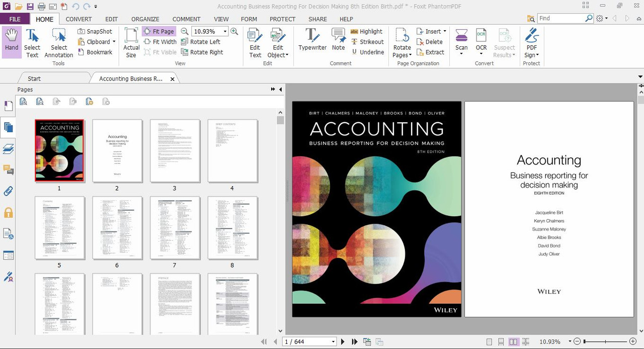The height and width of the screenshot is (349, 644).
Task: Switch to the FORM ribbon tab
Action: (249, 19)
